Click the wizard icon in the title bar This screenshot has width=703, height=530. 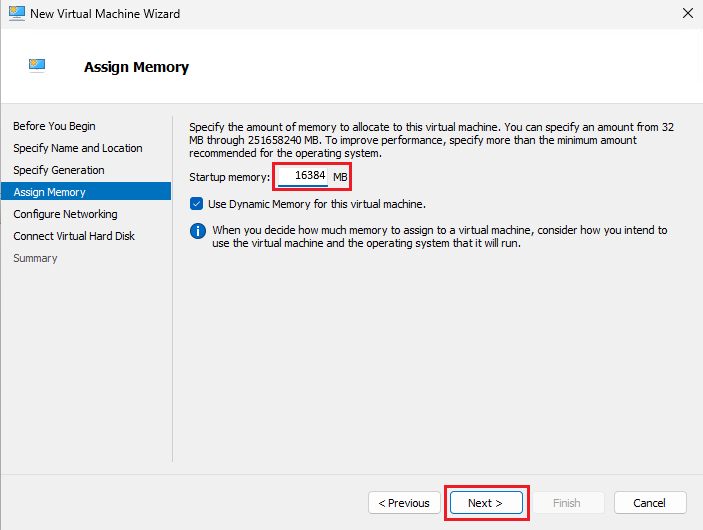point(15,14)
